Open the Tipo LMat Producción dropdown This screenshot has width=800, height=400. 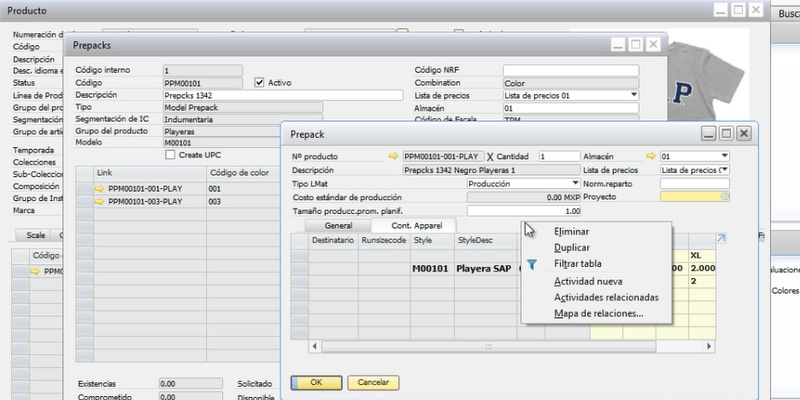[x=575, y=184]
